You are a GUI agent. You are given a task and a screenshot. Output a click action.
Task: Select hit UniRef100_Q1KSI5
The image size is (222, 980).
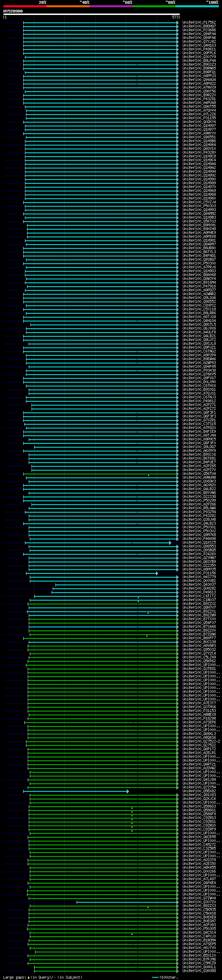[199, 543]
